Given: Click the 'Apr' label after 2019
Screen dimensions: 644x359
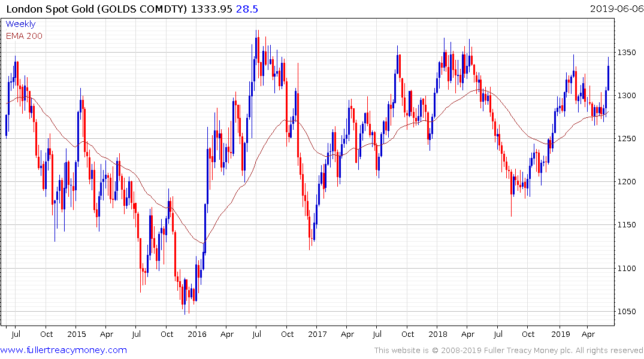Looking at the screenshot, I should click(x=588, y=334).
